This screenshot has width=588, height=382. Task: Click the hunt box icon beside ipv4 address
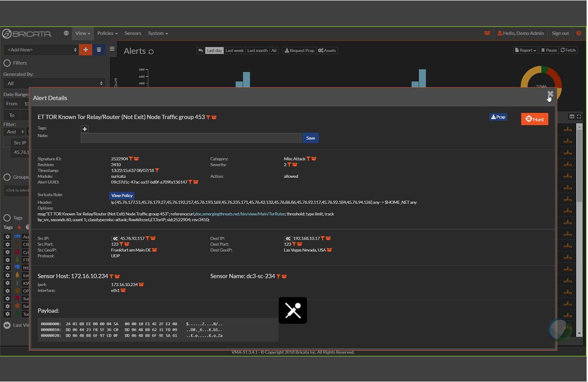coord(141,285)
